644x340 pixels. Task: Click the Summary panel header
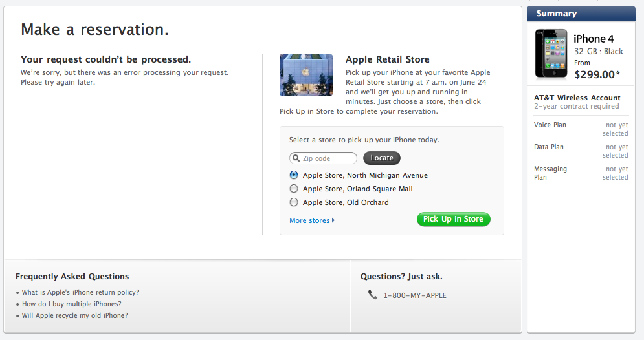[x=581, y=14]
